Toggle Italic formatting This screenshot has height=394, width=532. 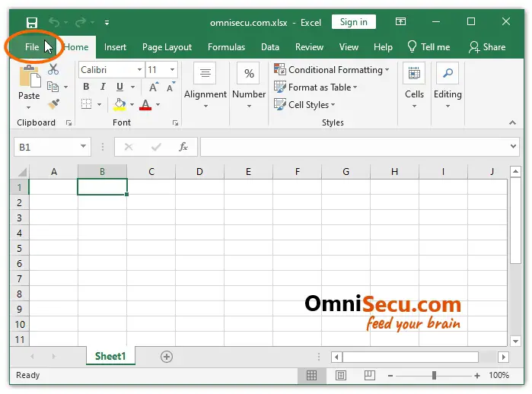click(103, 87)
